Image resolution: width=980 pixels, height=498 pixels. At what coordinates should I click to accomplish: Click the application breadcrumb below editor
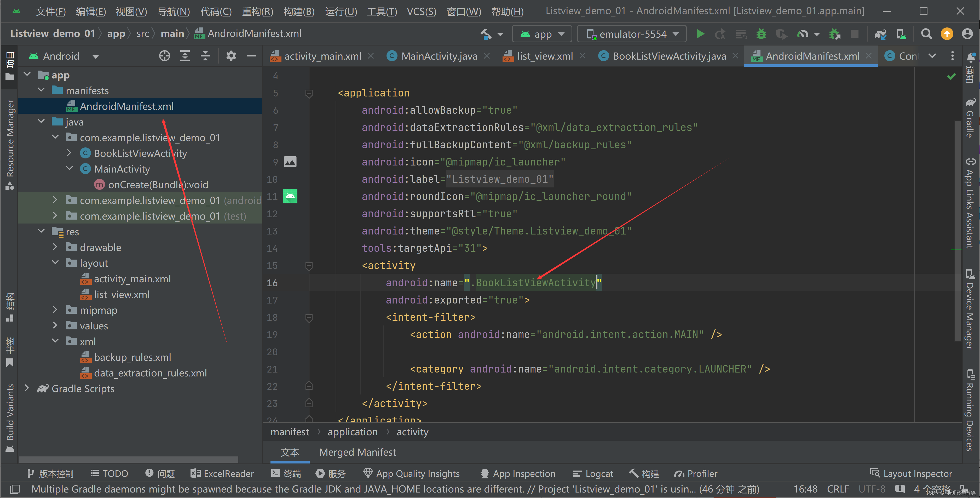pyautogui.click(x=353, y=432)
